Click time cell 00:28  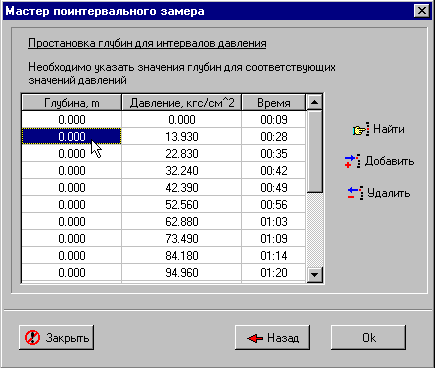click(274, 137)
